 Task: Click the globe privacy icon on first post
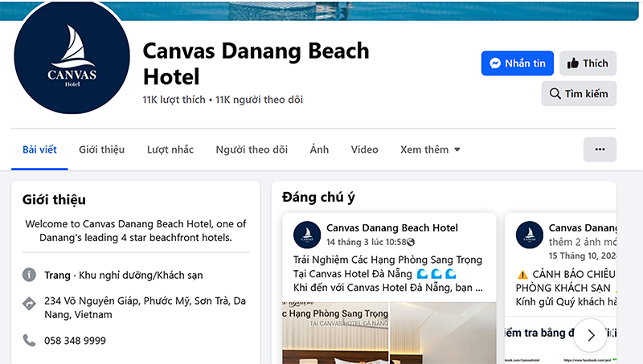coord(412,242)
